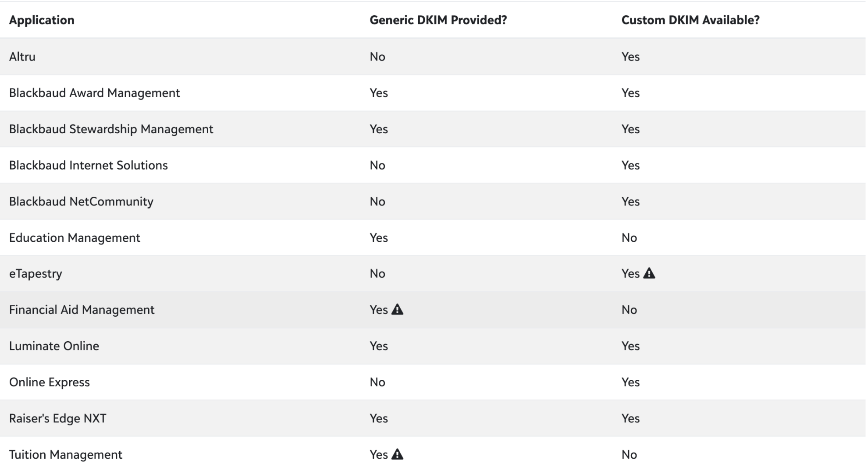Click Education Management application cell
This screenshot has width=868, height=474.
click(x=75, y=237)
